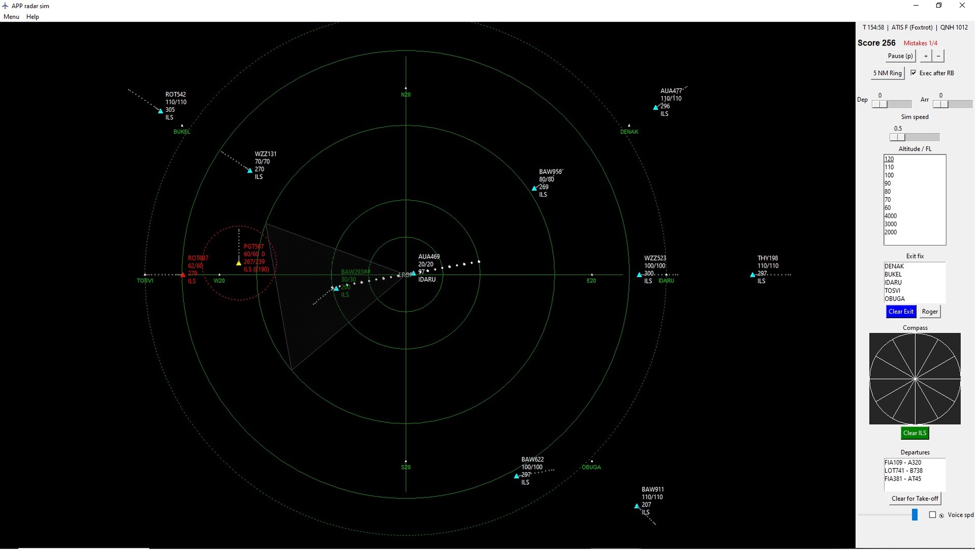Toggle the Exec after RB checkbox

[x=913, y=73]
